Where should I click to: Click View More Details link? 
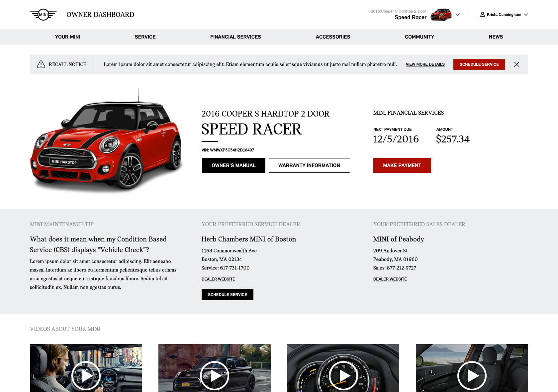click(425, 64)
